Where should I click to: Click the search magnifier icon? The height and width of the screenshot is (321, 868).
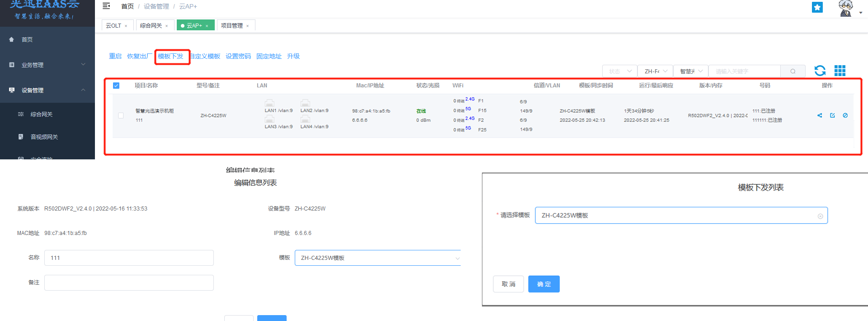click(793, 72)
